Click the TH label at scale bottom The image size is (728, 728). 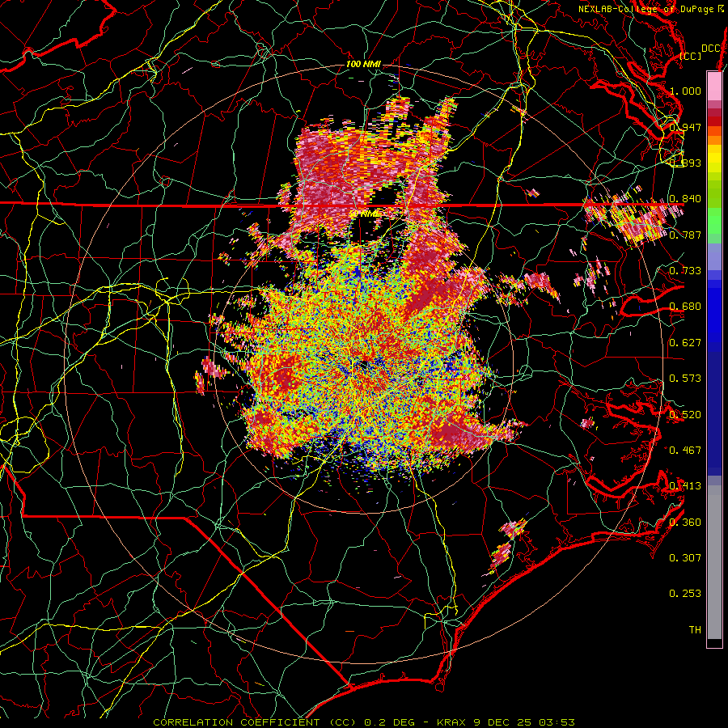695,630
